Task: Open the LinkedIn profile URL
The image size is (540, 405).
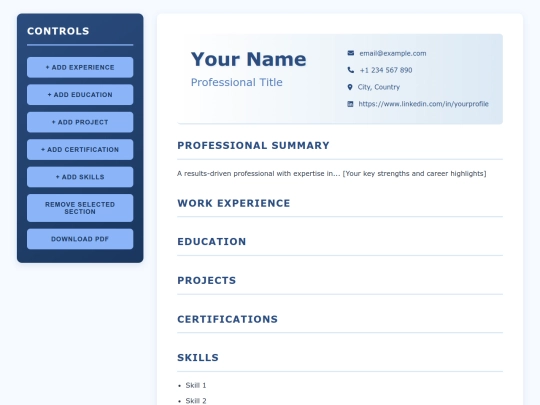Action: 423,104
